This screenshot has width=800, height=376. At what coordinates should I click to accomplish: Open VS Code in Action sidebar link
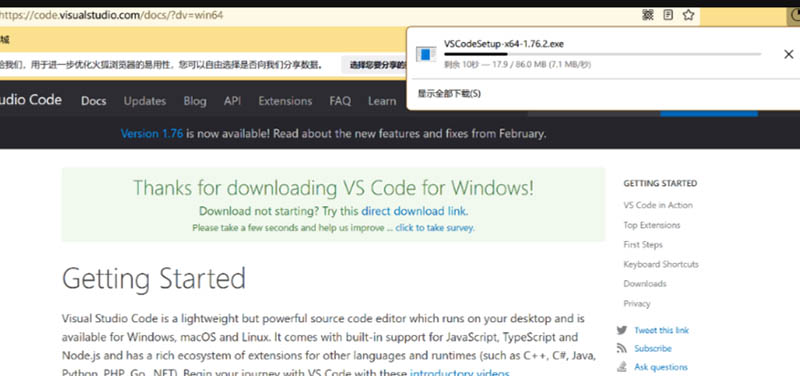click(658, 205)
